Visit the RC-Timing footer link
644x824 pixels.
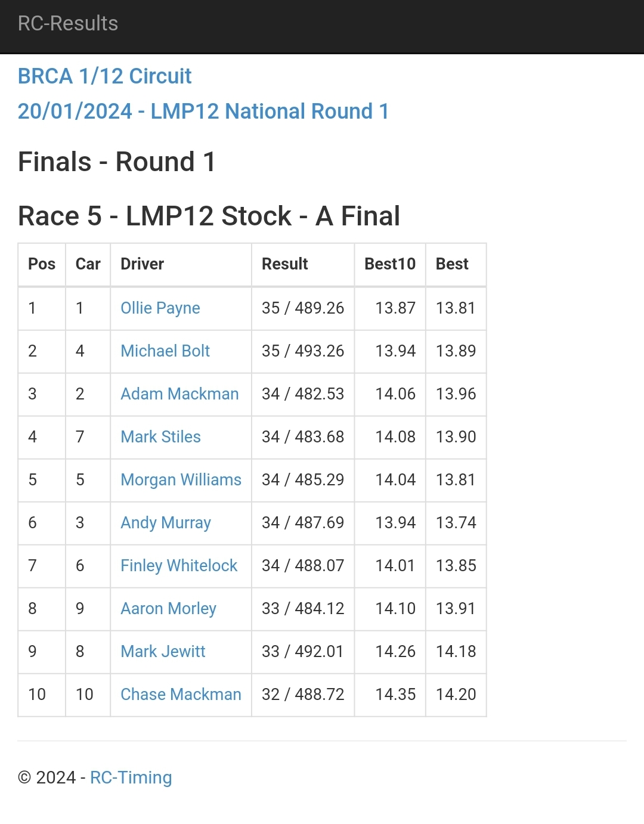click(131, 777)
